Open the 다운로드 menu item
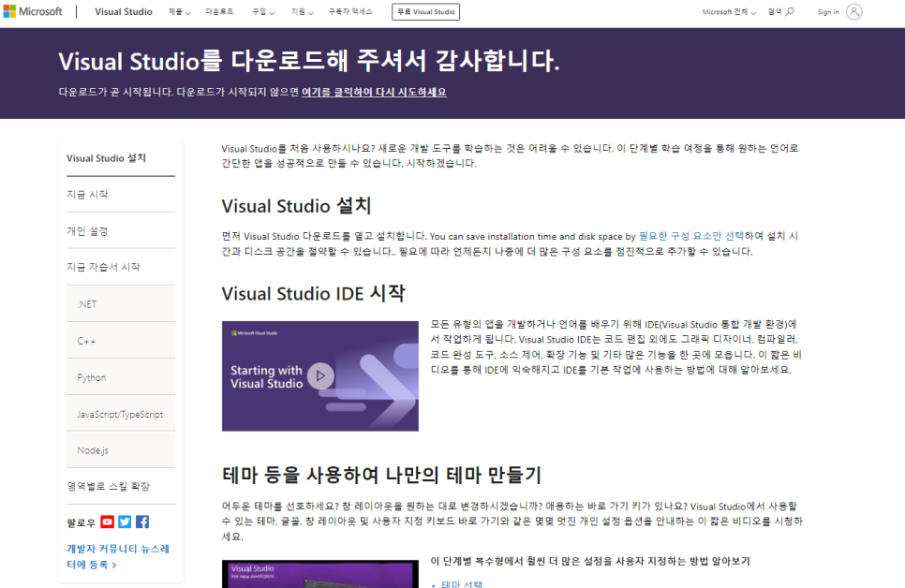The height and width of the screenshot is (588, 905). pyautogui.click(x=219, y=11)
